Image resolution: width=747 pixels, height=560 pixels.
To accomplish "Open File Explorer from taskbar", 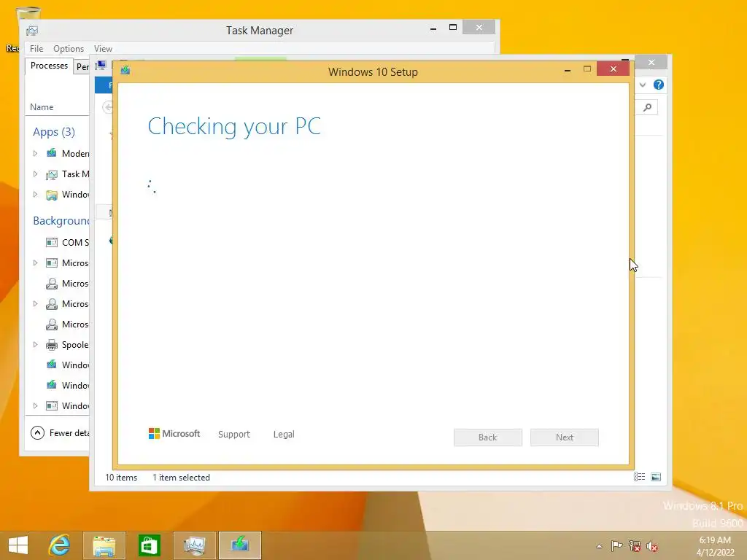I will pos(104,545).
